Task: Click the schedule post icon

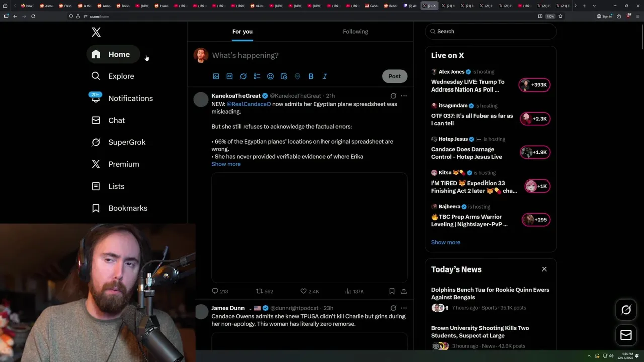Action: point(284,76)
